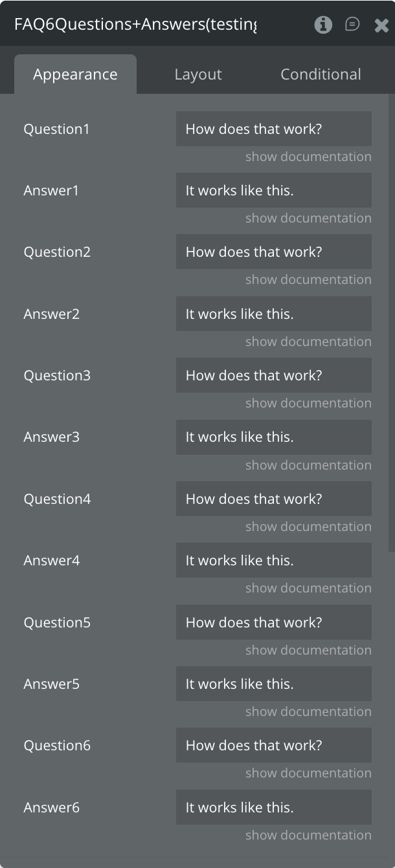Show documentation for Question1
The height and width of the screenshot is (868, 395).
point(308,157)
